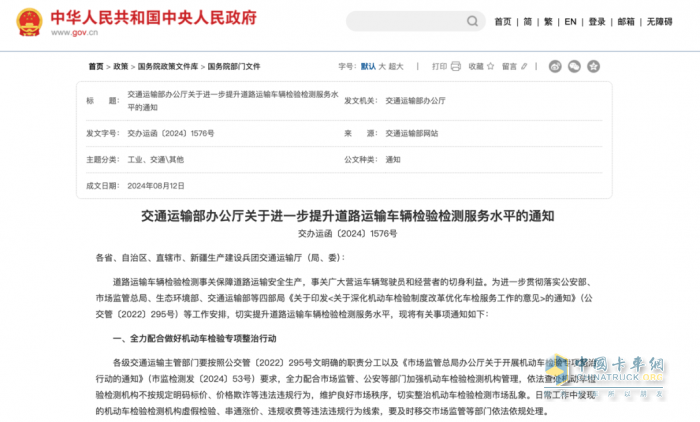Click the main article headline
This screenshot has width=700, height=422.
click(348, 216)
